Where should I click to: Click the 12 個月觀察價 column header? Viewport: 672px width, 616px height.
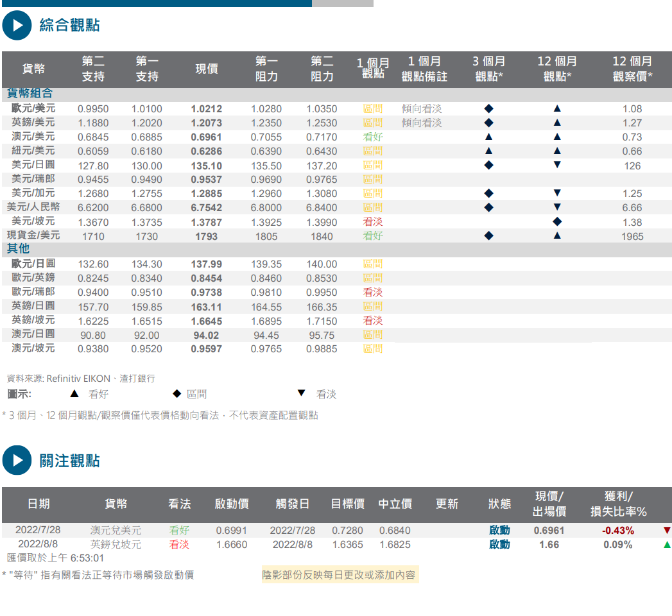pyautogui.click(x=632, y=69)
